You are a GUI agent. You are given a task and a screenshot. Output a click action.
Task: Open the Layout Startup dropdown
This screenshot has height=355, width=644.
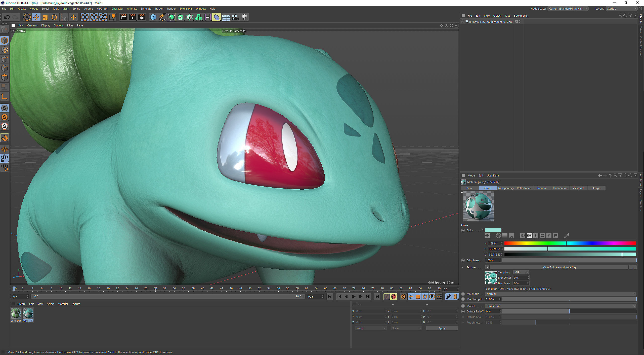tap(621, 9)
